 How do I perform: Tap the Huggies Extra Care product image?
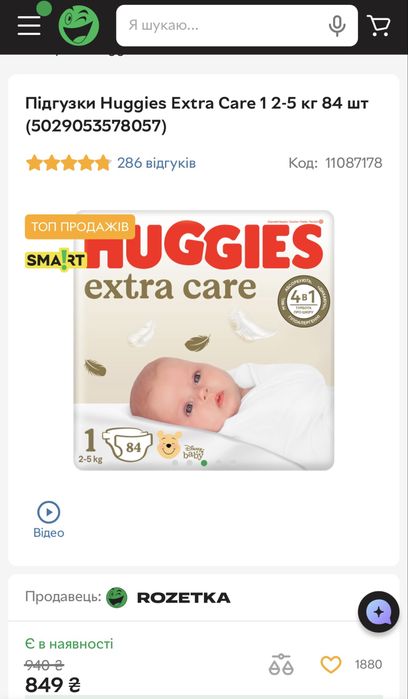[x=204, y=341]
